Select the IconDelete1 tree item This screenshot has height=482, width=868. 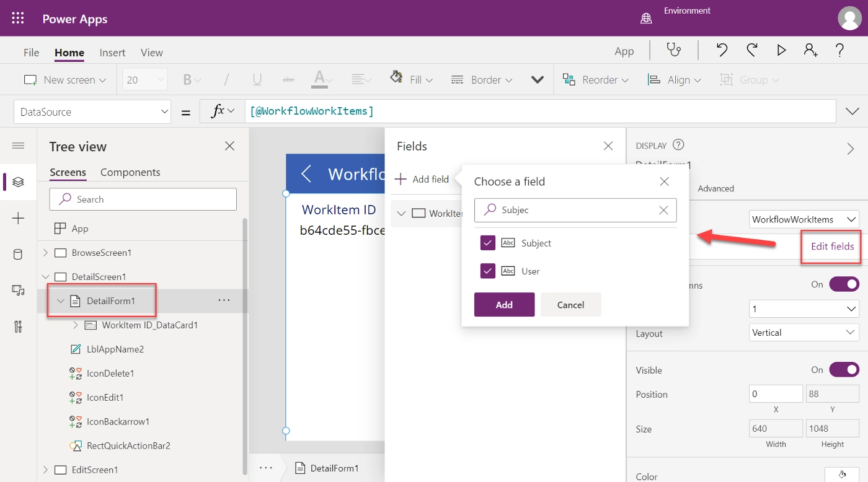(110, 373)
